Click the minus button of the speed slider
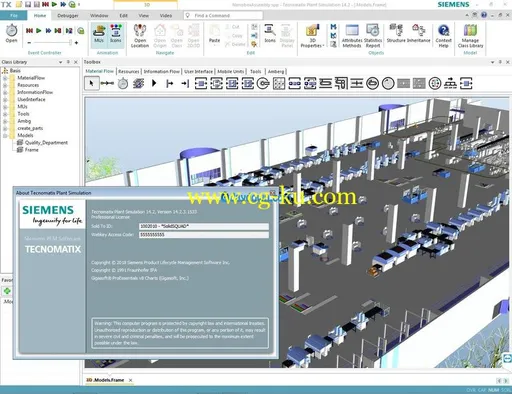The image size is (512, 394). (x=29, y=43)
